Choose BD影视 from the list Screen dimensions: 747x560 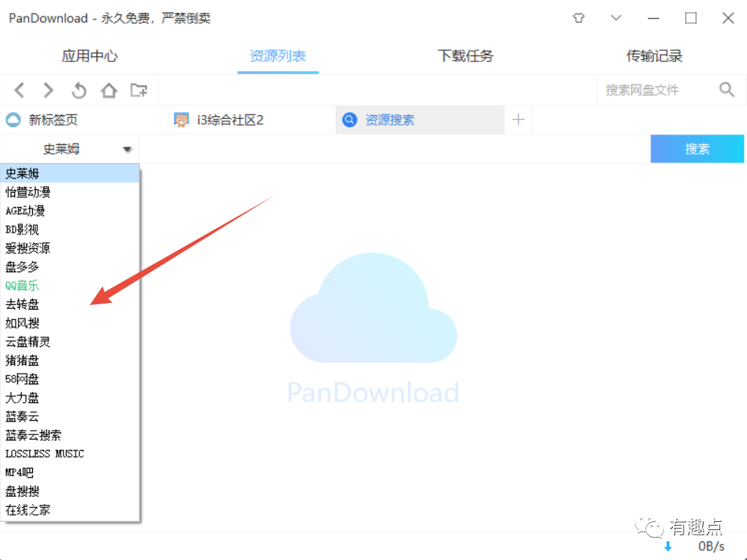point(70,230)
